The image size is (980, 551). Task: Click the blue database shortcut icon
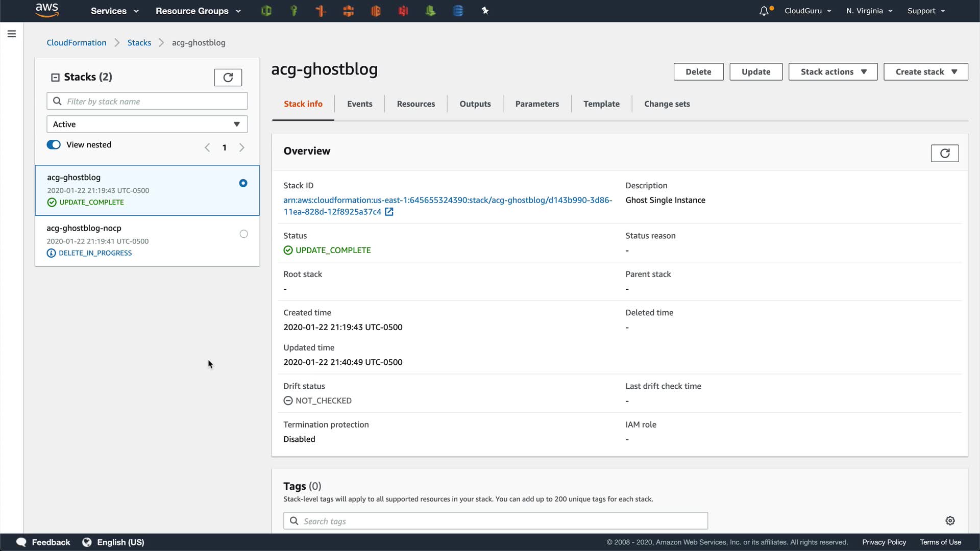(458, 11)
